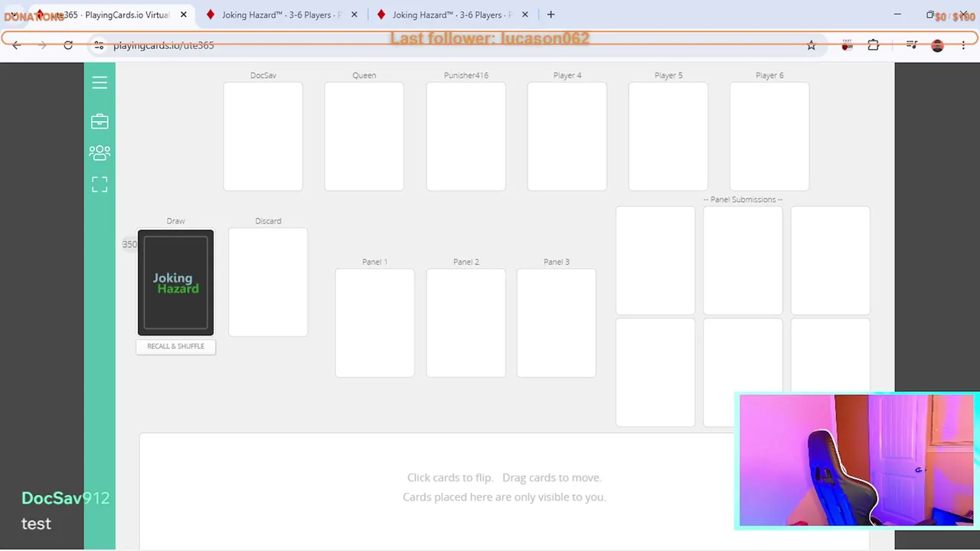Click the Joking Hazard draw deck
980x551 pixels.
click(175, 282)
